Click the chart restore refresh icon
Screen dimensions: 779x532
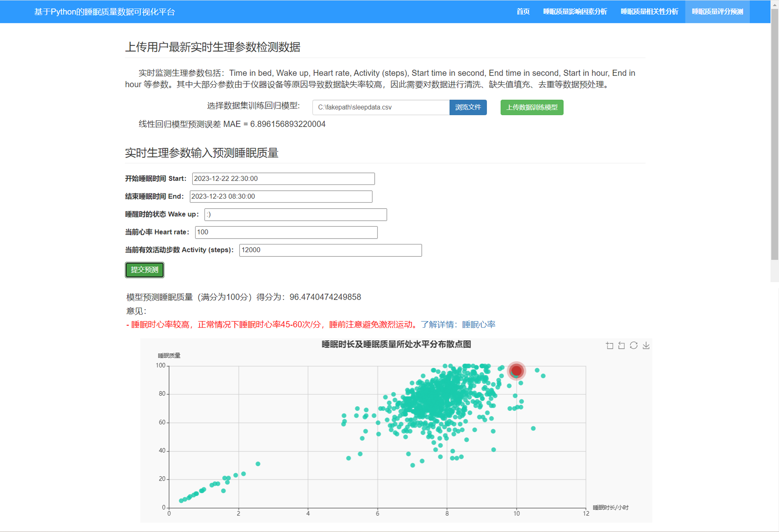634,346
